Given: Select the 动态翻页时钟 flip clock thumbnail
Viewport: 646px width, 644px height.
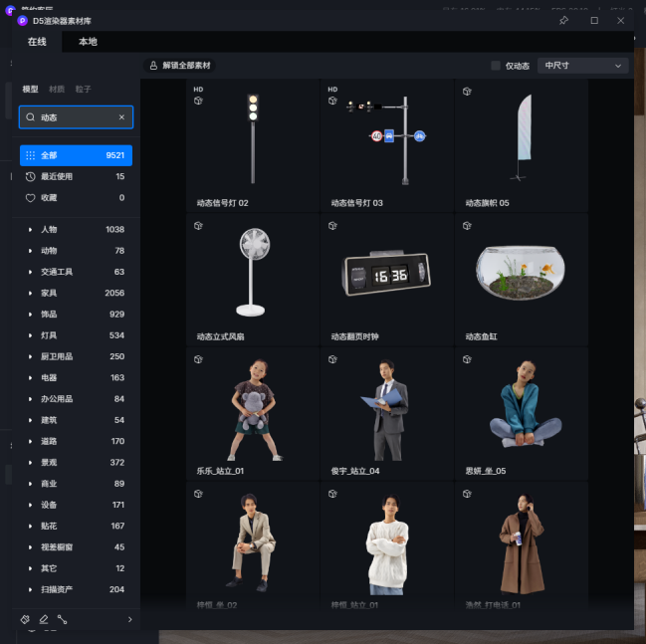Looking at the screenshot, I should point(387,273).
